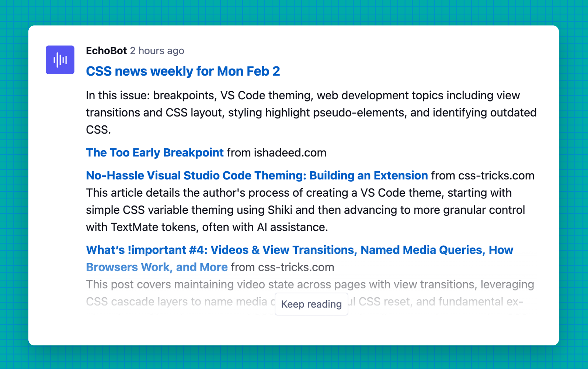This screenshot has width=588, height=369.
Task: Click ishadeed.com source text
Action: tap(290, 152)
